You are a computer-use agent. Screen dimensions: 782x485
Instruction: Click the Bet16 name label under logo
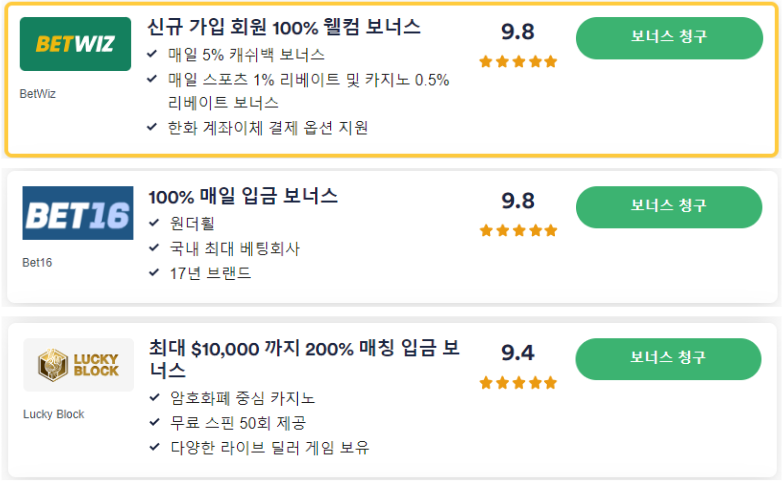(x=37, y=262)
